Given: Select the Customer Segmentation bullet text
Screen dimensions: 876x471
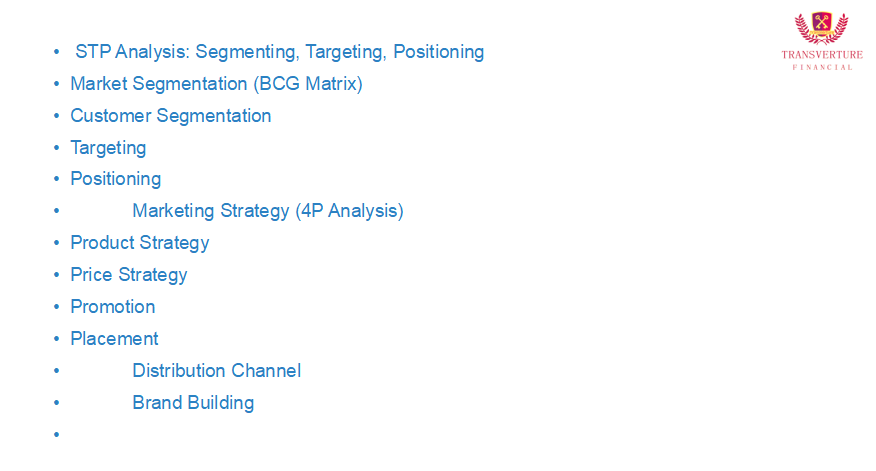Looking at the screenshot, I should pyautogui.click(x=170, y=116).
